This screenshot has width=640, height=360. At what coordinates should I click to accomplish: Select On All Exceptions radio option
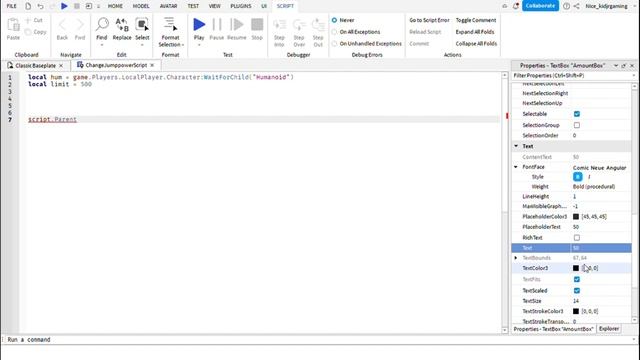tap(334, 32)
